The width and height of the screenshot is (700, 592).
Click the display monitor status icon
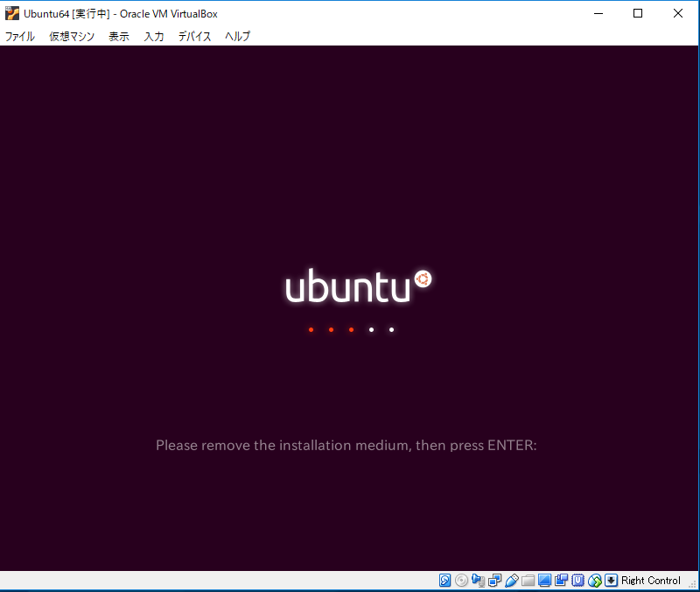coord(544,580)
